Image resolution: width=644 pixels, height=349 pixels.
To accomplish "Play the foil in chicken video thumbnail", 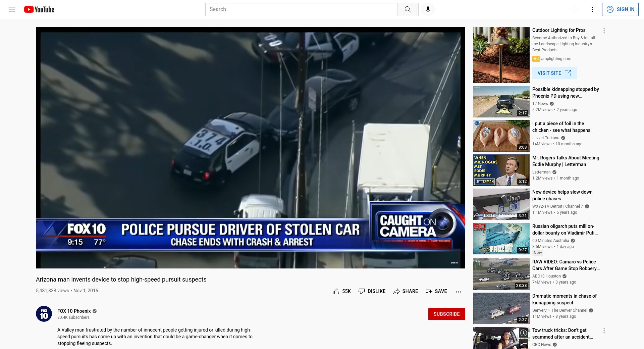I will point(501,136).
